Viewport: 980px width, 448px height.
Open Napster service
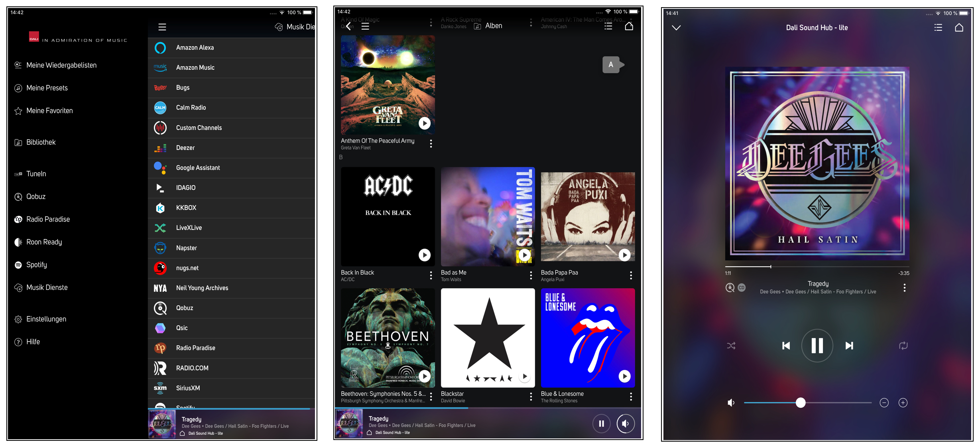coord(231,248)
